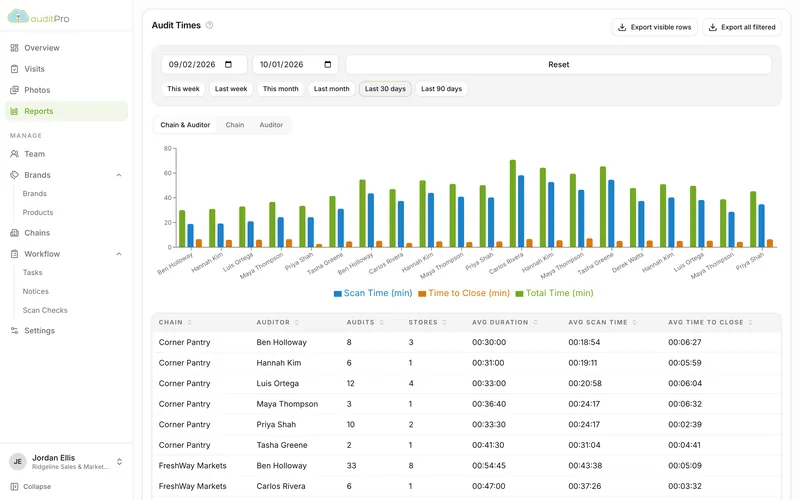The height and width of the screenshot is (500, 800).
Task: Open the Jordan Ellis account switcher
Action: (x=119, y=462)
